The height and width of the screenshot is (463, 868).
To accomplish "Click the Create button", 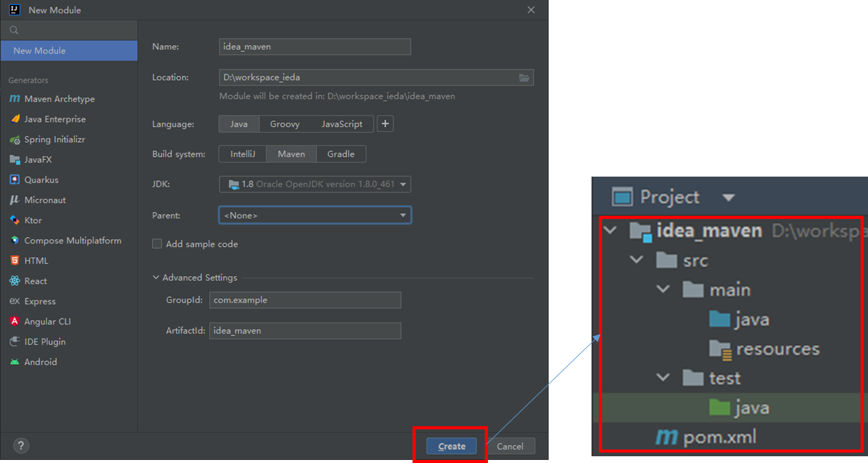I will (x=452, y=446).
